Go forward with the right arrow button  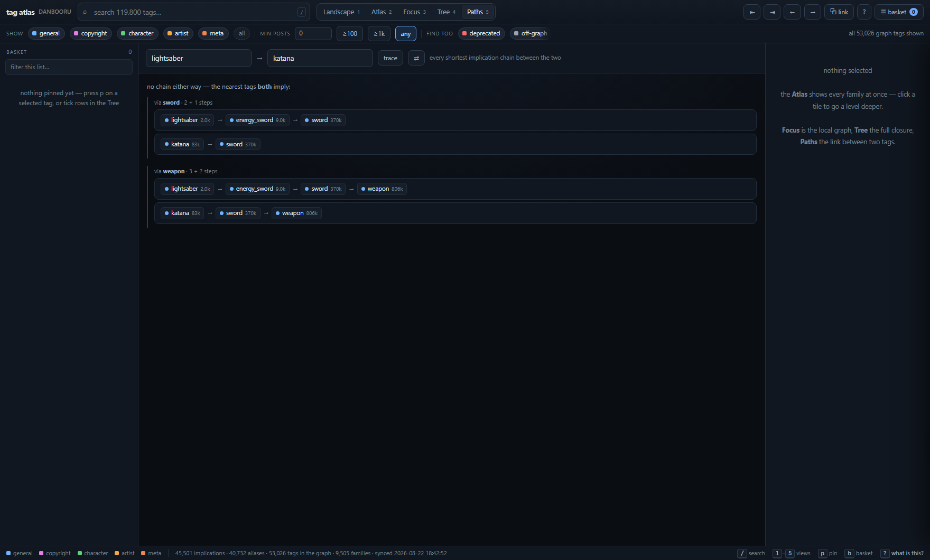coord(813,12)
